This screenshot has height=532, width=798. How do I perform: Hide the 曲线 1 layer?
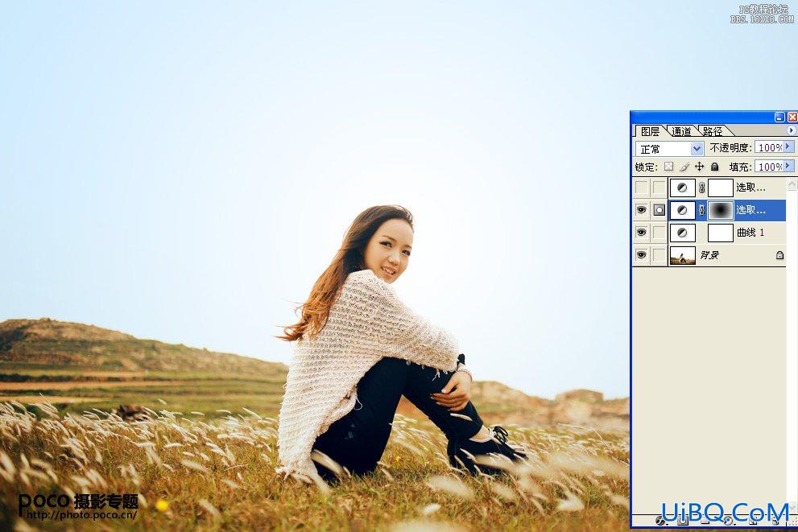coord(641,233)
